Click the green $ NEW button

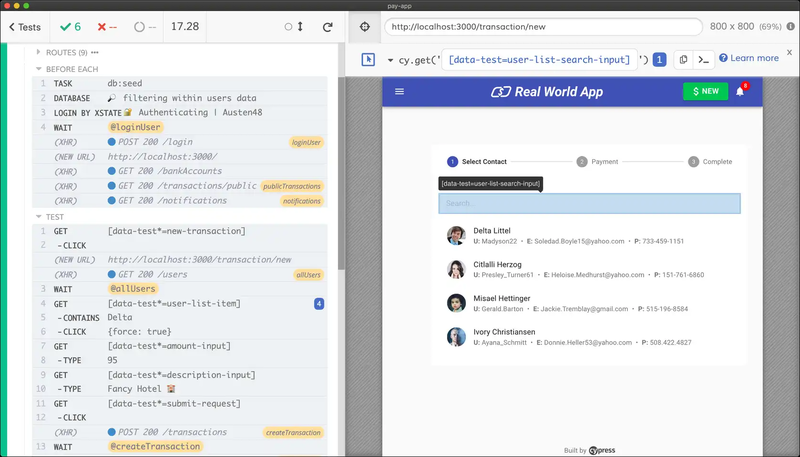pos(706,91)
